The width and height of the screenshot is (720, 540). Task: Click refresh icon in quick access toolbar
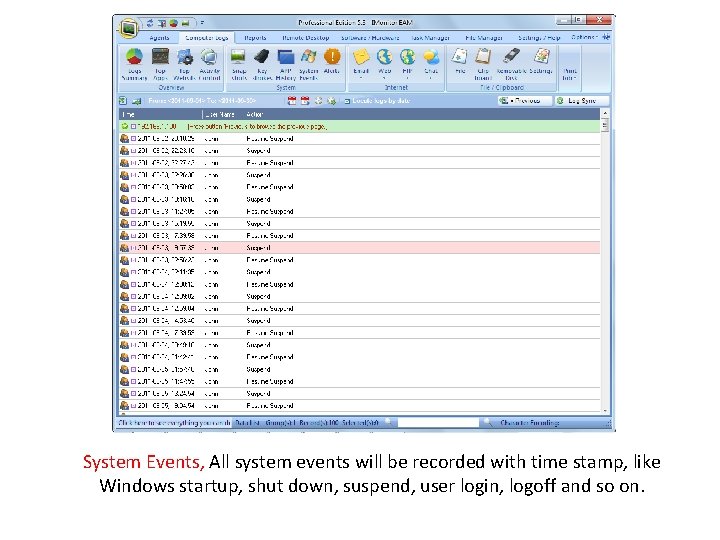pos(150,22)
